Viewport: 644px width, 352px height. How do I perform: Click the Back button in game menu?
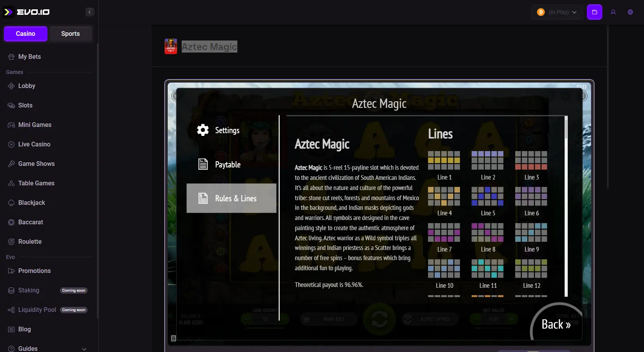click(556, 324)
